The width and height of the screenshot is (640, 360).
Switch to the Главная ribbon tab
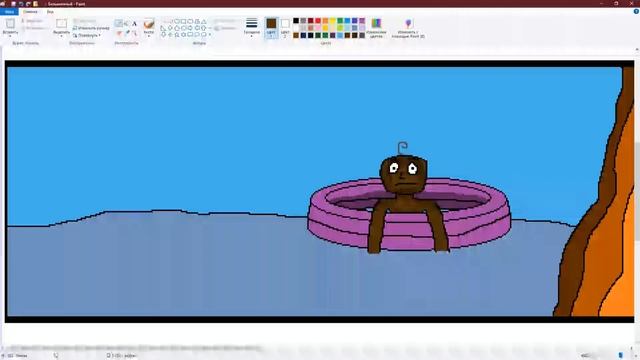pos(30,12)
